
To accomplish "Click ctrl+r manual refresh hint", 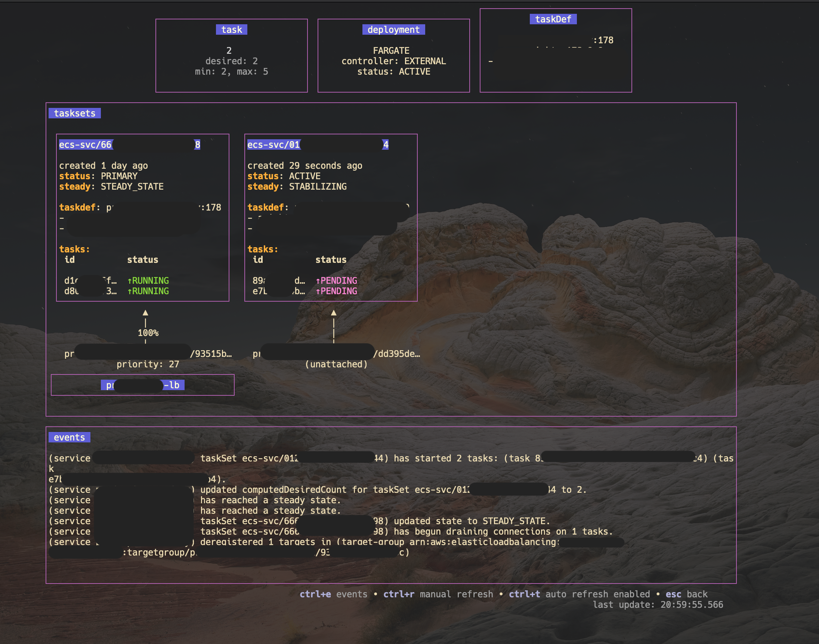I will tap(438, 594).
